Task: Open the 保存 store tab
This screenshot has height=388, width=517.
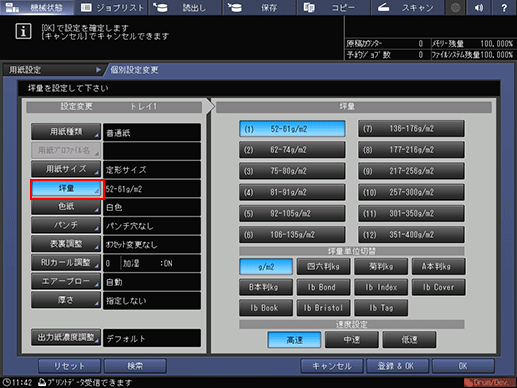Action: click(259, 7)
